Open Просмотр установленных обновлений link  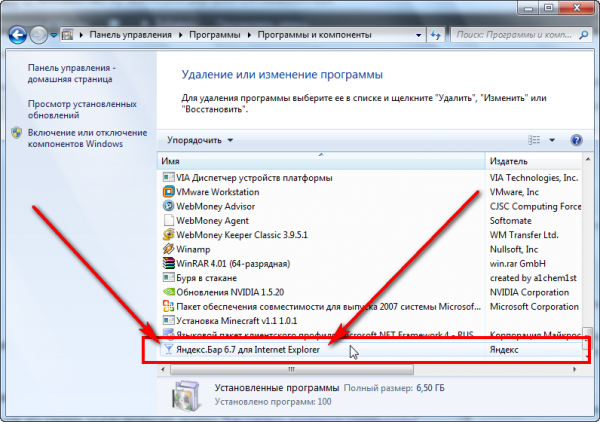point(82,109)
